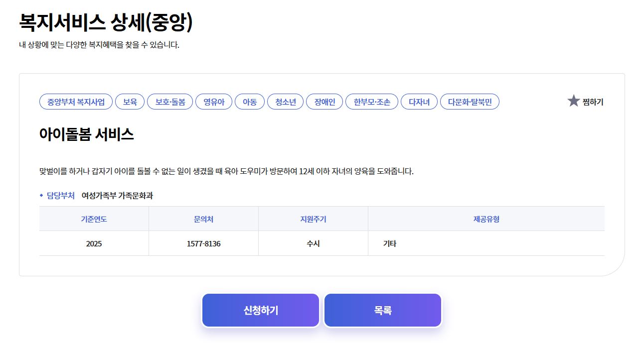This screenshot has width=644, height=343.
Task: Click the 찜하기 star icon
Action: click(x=574, y=101)
